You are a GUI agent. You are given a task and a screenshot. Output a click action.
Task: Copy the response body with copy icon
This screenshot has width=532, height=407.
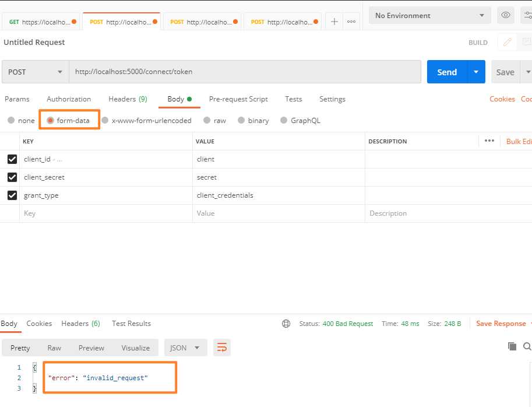(x=512, y=346)
